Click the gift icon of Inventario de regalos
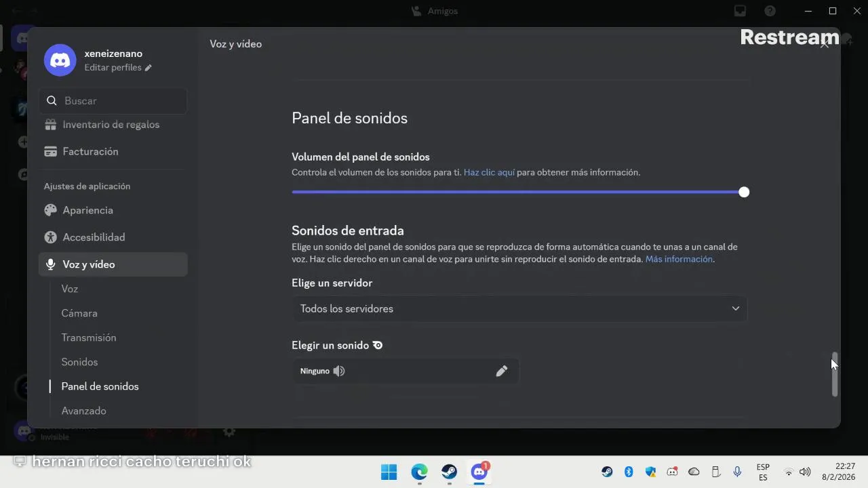The width and height of the screenshot is (868, 488). click(x=50, y=125)
